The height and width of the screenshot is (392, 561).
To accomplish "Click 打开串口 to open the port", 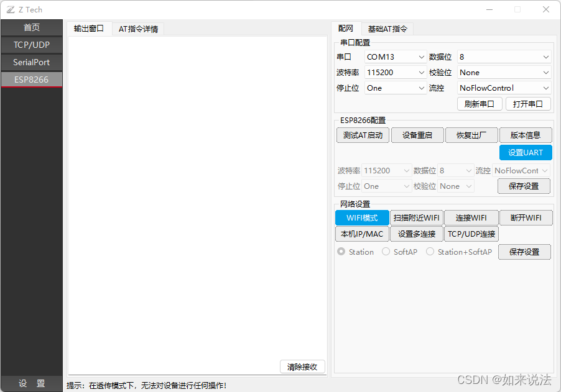I will click(528, 104).
